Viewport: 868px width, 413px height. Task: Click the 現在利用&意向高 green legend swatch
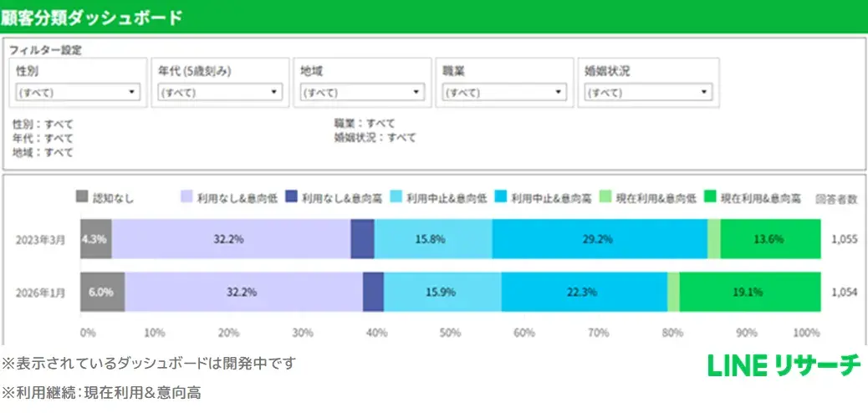[711, 198]
